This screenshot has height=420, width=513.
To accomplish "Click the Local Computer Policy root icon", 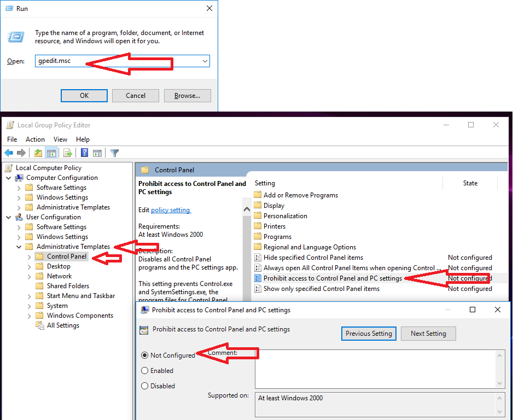I will pyautogui.click(x=9, y=168).
